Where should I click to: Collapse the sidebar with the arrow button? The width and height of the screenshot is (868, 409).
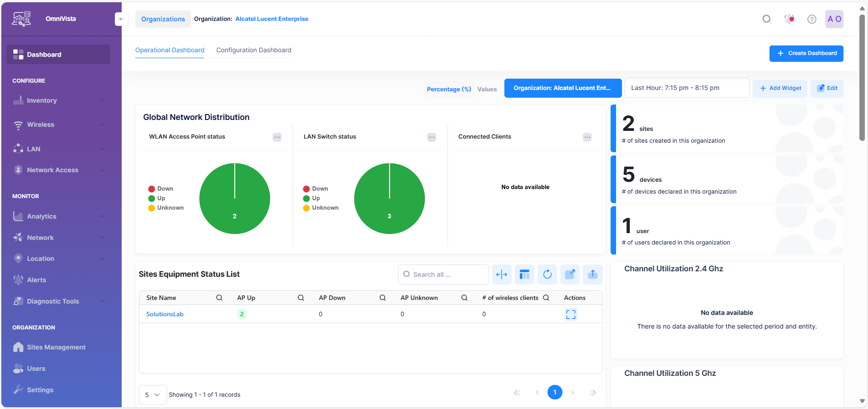121,19
